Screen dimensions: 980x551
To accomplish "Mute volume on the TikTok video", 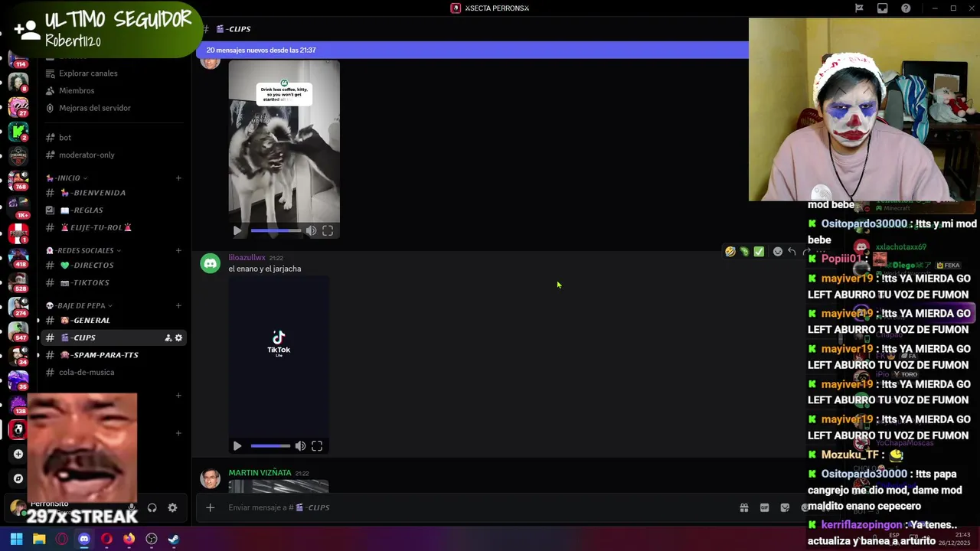I will 300,445.
